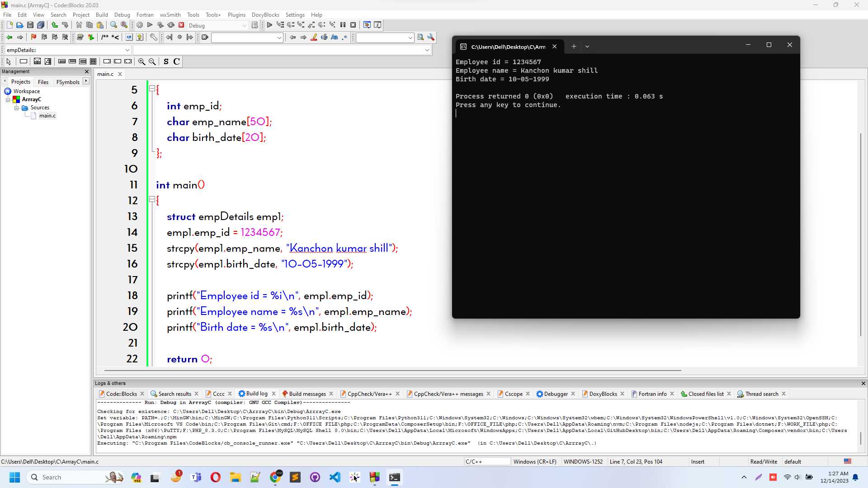
Task: Collapse the main function fold at line 12
Action: [152, 199]
